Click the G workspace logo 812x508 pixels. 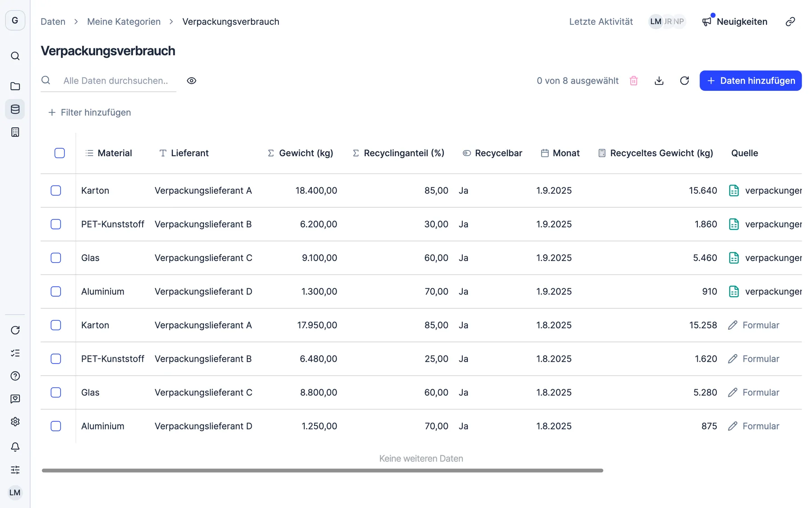[x=15, y=20]
